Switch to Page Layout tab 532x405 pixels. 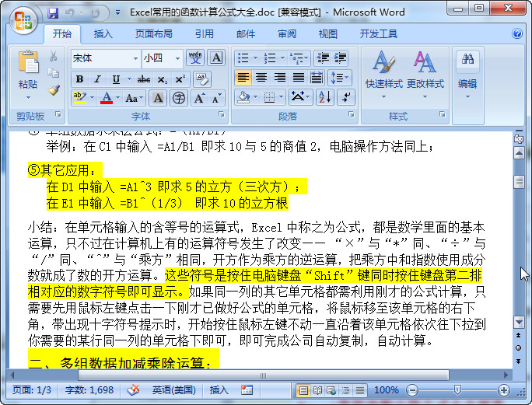click(x=154, y=34)
